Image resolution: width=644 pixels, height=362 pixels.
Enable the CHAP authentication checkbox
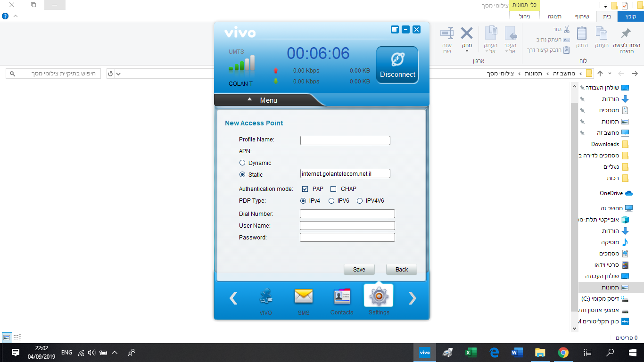tap(333, 189)
